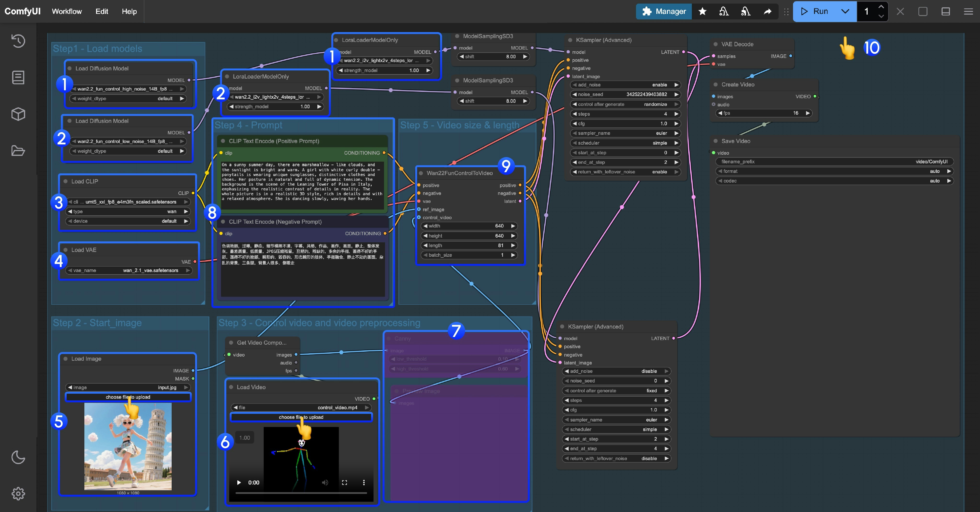Open the queue history sidebar clock icon
The height and width of the screenshot is (512, 980).
pyautogui.click(x=18, y=41)
